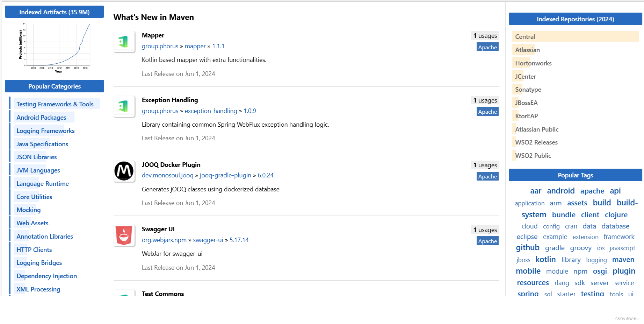The height and width of the screenshot is (324, 644).
Task: Open the Swagger UI title
Action: click(158, 229)
